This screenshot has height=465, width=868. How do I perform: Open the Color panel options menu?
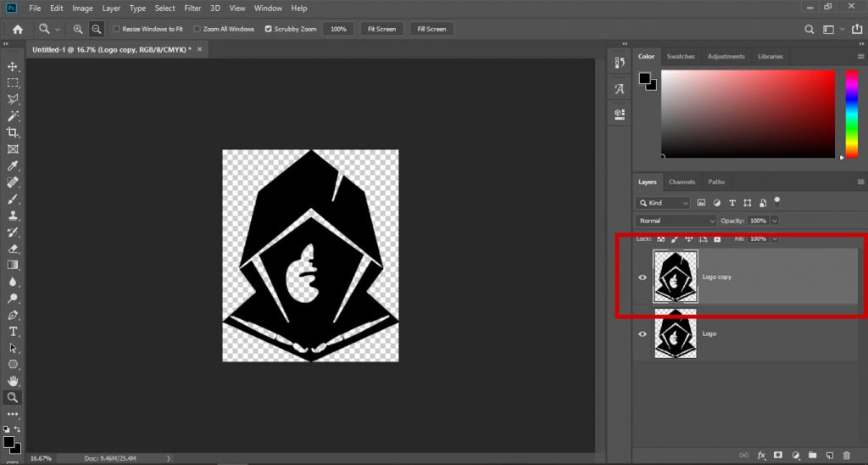tap(861, 57)
